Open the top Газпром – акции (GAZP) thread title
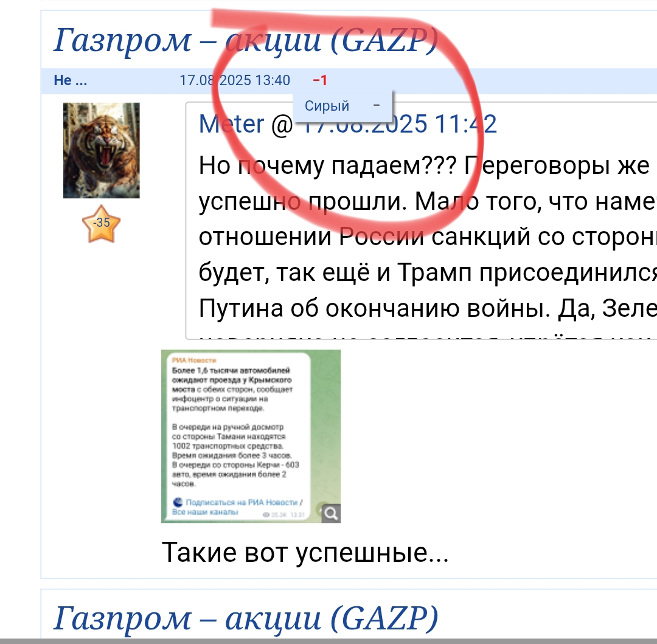 point(246,40)
